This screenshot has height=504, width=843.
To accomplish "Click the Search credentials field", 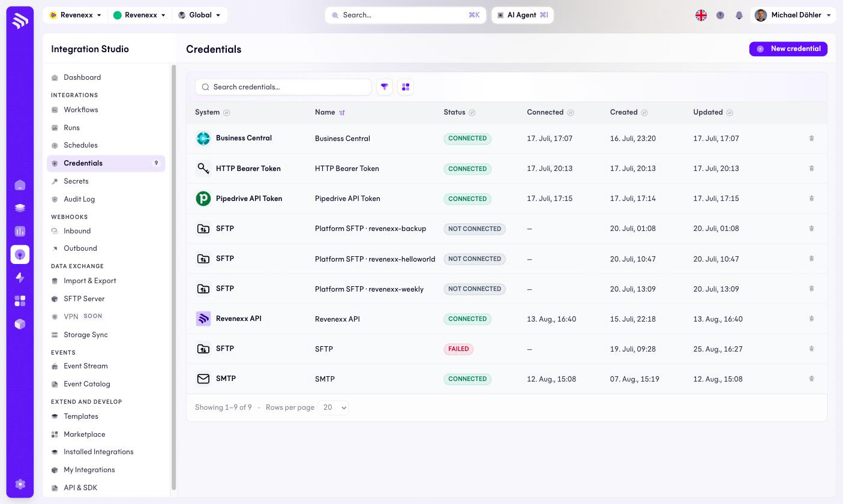I will pyautogui.click(x=283, y=87).
